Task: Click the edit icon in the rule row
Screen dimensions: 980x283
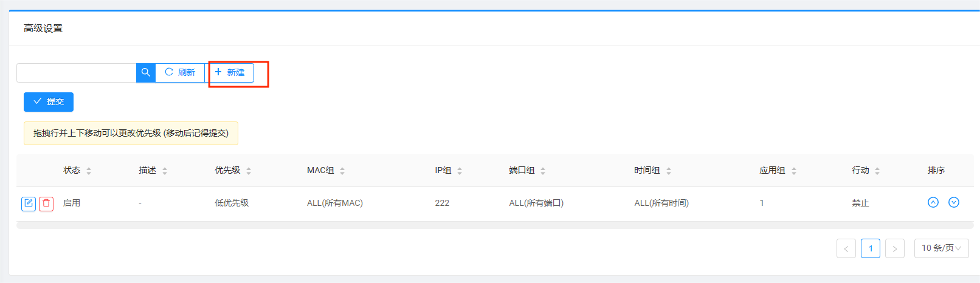Action: [29, 203]
